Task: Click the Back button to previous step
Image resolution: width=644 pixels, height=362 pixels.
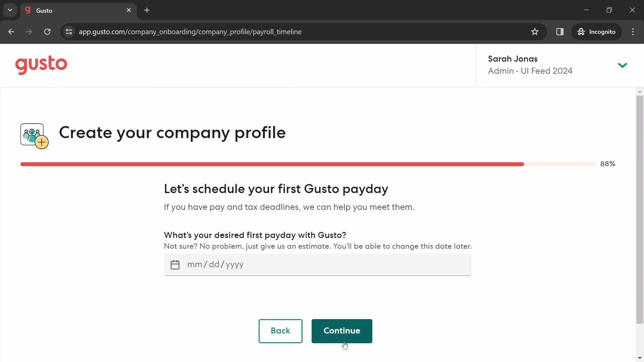Action: click(x=280, y=330)
